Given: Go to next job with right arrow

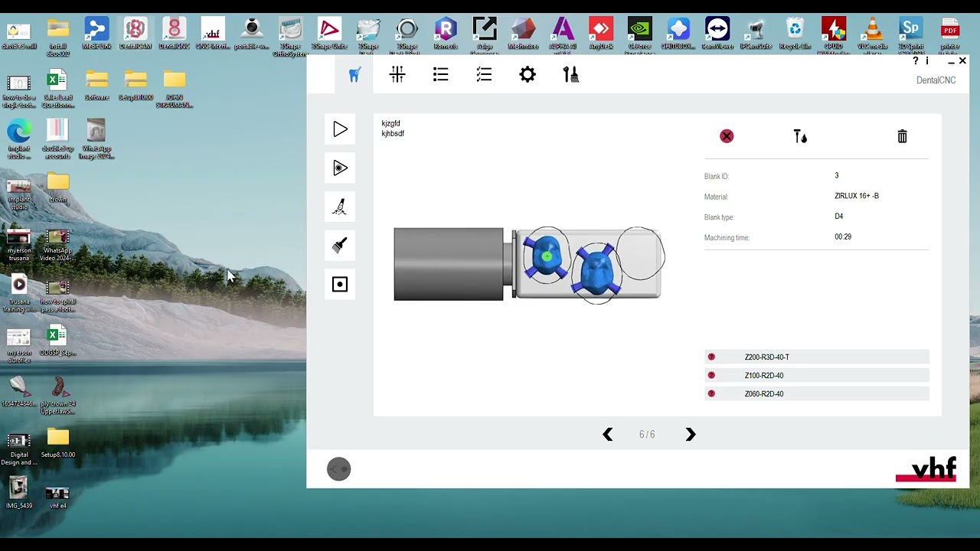Looking at the screenshot, I should click(x=691, y=435).
